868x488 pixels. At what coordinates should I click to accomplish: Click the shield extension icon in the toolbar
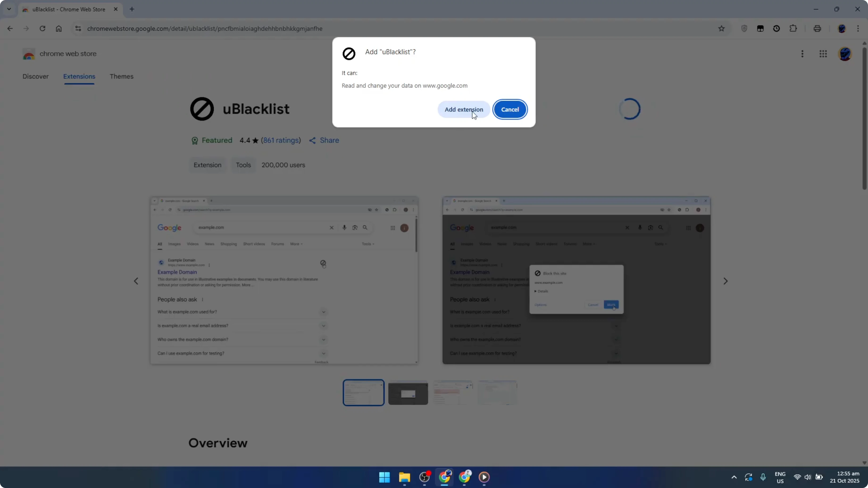click(744, 28)
